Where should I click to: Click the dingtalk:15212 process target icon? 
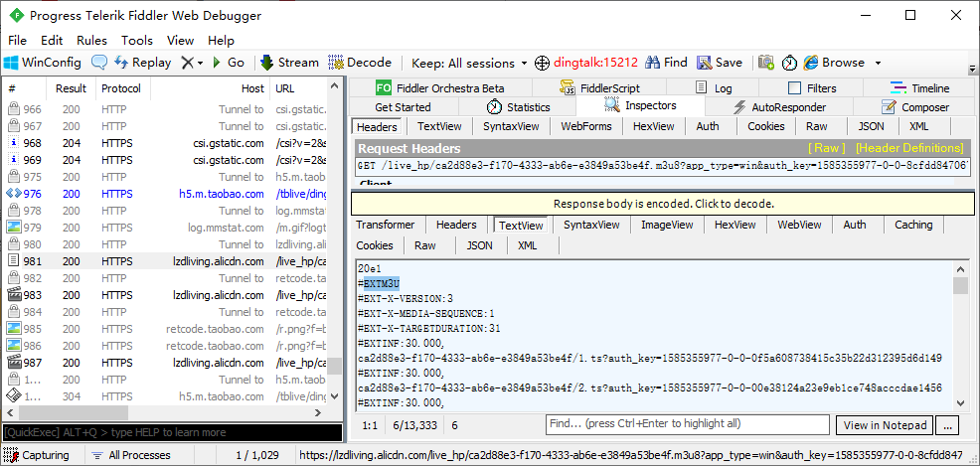(542, 63)
